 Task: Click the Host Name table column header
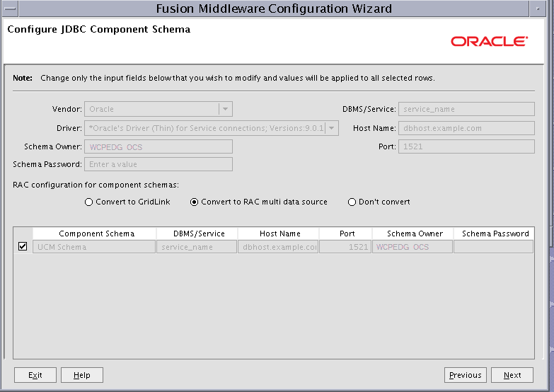278,234
